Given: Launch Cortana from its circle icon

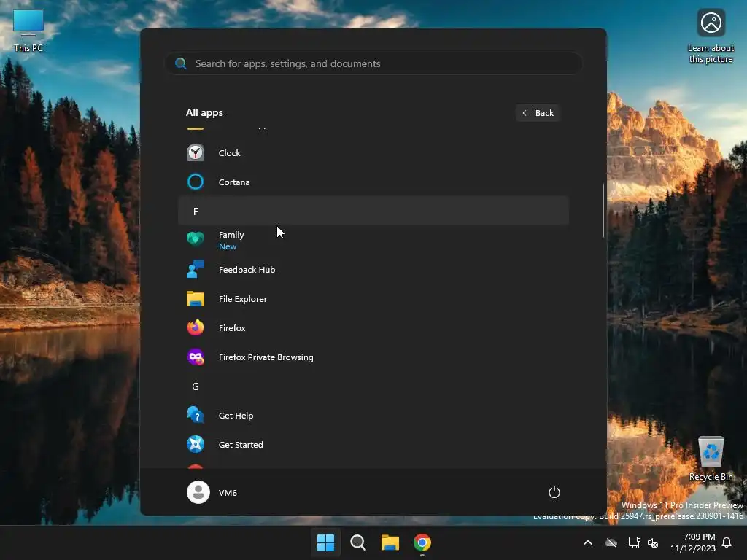Looking at the screenshot, I should 196,182.
